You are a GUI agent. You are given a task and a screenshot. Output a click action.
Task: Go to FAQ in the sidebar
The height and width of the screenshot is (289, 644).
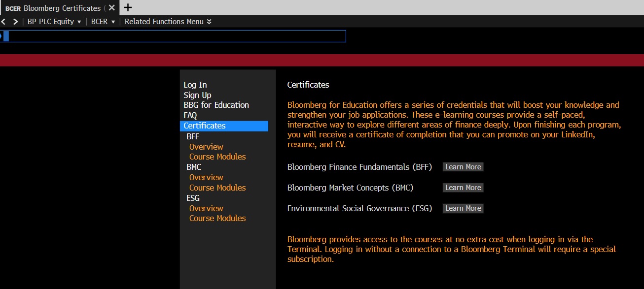pos(190,115)
